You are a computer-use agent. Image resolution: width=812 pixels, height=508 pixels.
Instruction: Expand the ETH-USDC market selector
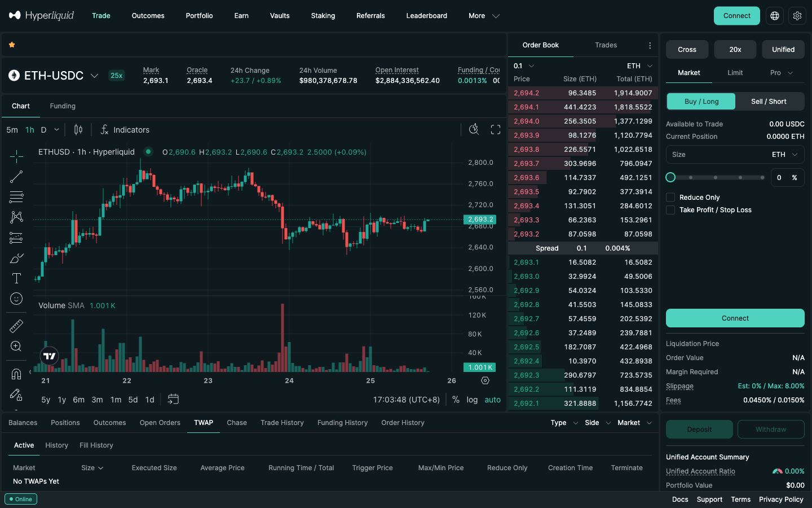coord(95,76)
